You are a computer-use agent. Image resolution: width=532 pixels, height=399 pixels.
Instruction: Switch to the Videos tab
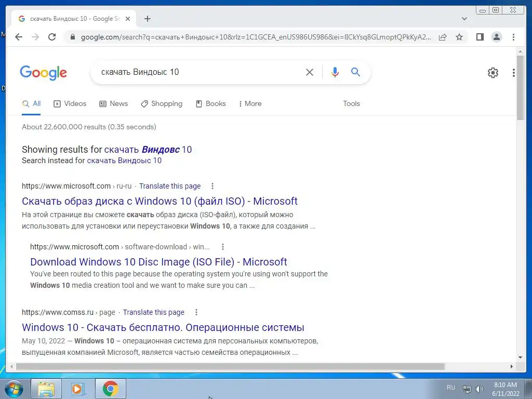point(70,103)
